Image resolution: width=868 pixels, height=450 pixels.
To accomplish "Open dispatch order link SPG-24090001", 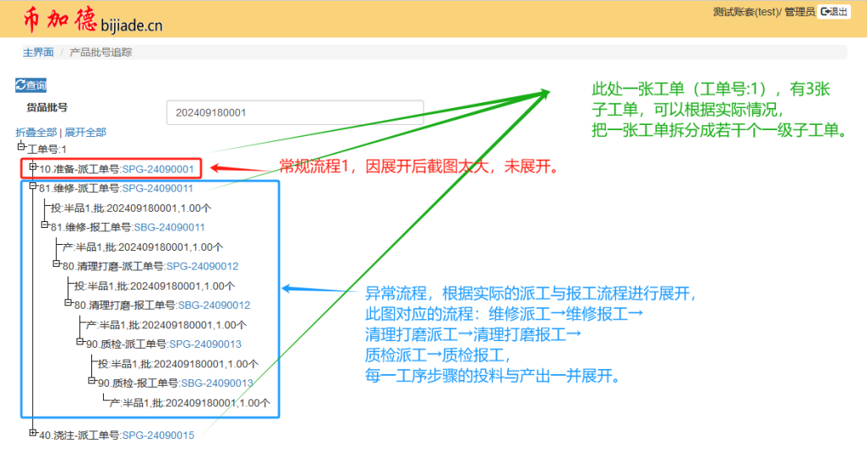I will [158, 169].
